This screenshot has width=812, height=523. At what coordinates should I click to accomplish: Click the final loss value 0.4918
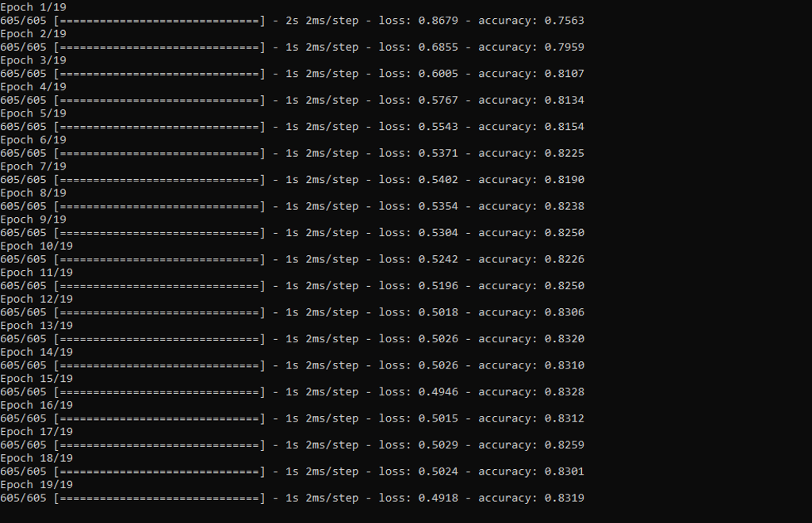[438, 498]
